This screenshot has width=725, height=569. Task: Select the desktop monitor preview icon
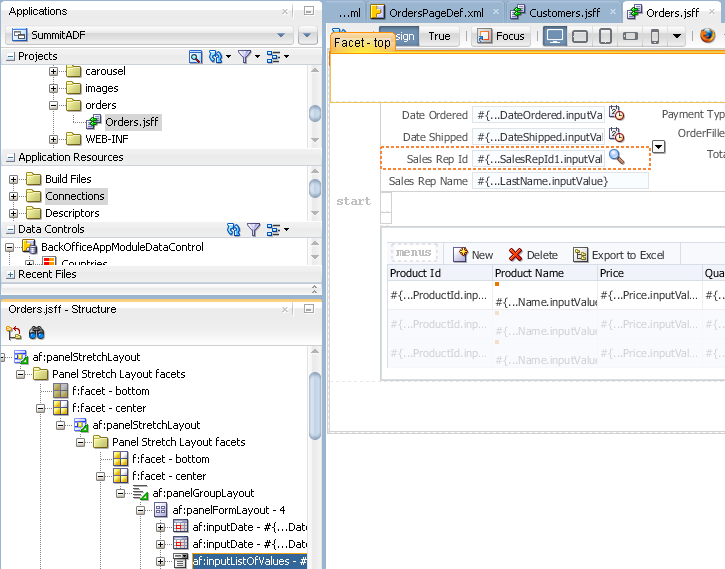[x=555, y=36]
